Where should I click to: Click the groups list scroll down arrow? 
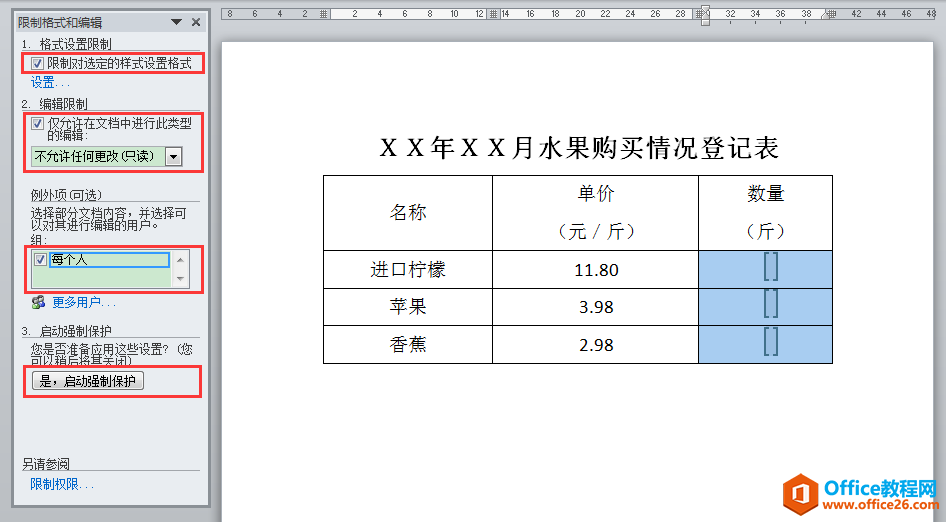[x=180, y=279]
